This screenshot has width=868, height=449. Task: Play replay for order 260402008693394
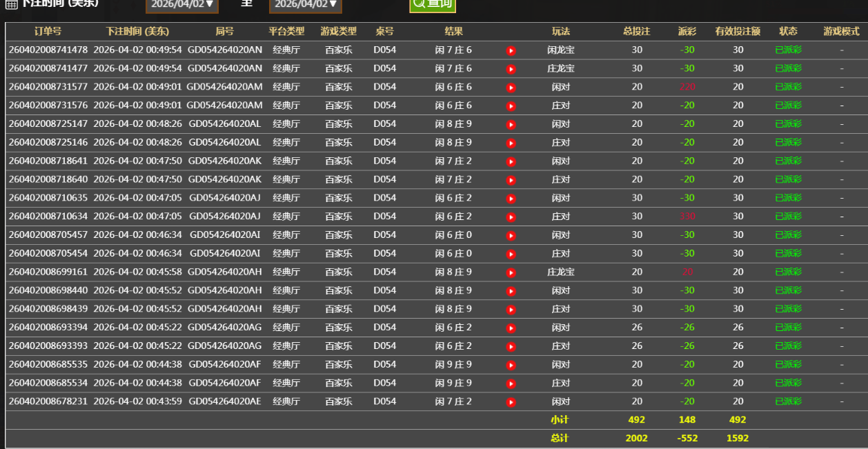coord(511,328)
